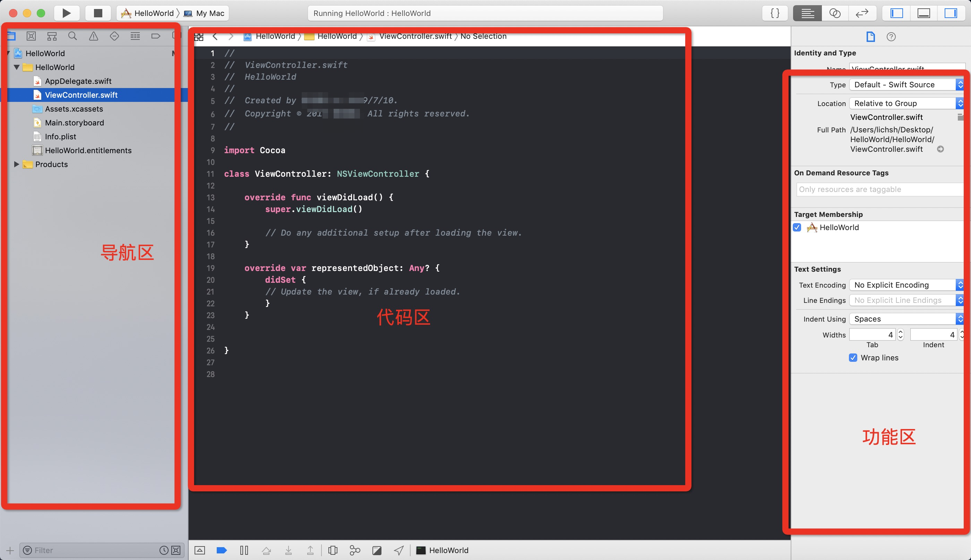Open the issue navigator warning icon
The image size is (971, 560).
click(94, 36)
